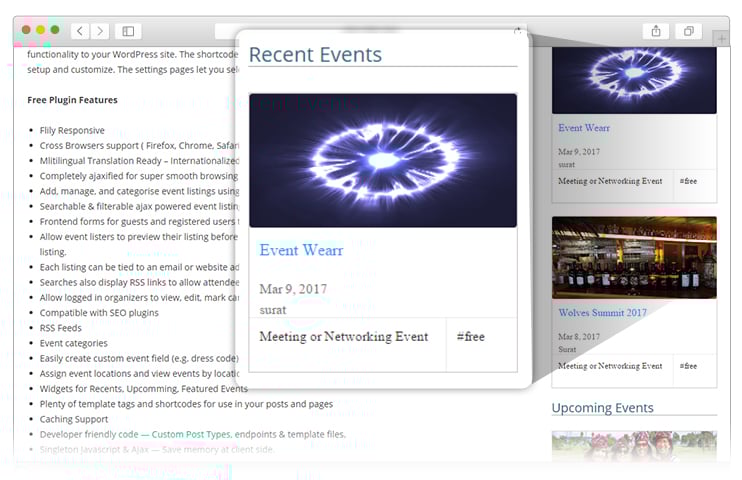Toggle the Safari sidebar button
Image resolution: width=742 pixels, height=480 pixels.
128,31
